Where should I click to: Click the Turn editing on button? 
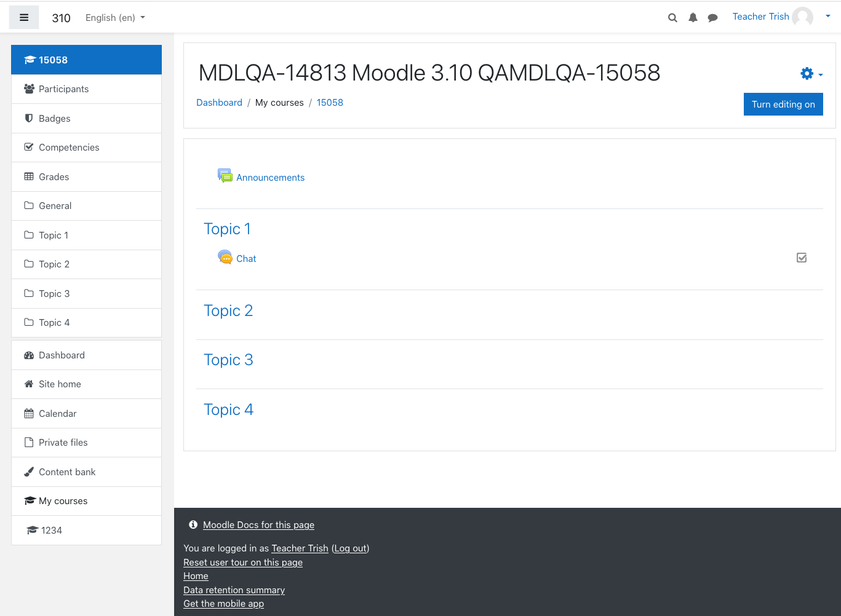783,104
